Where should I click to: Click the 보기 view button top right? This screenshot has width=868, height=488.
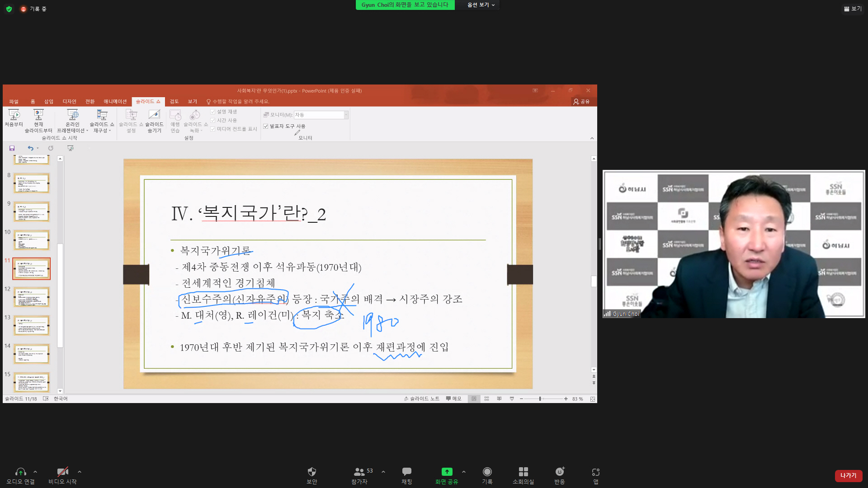[x=853, y=9]
